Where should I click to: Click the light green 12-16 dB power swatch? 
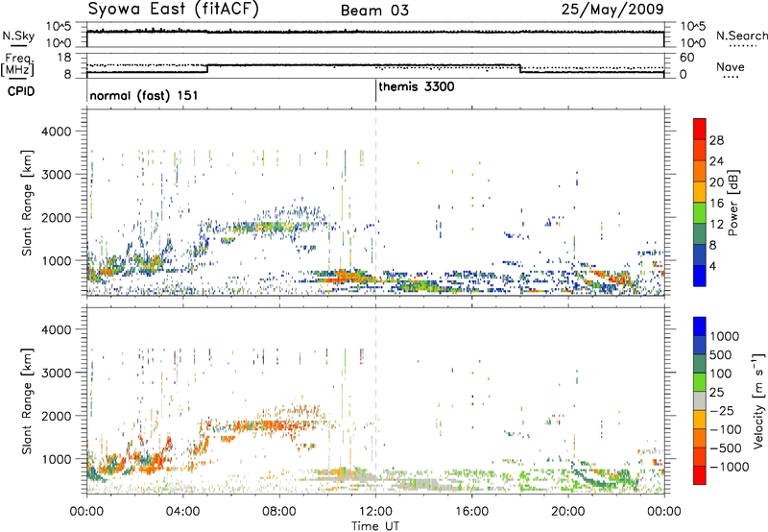(x=700, y=213)
